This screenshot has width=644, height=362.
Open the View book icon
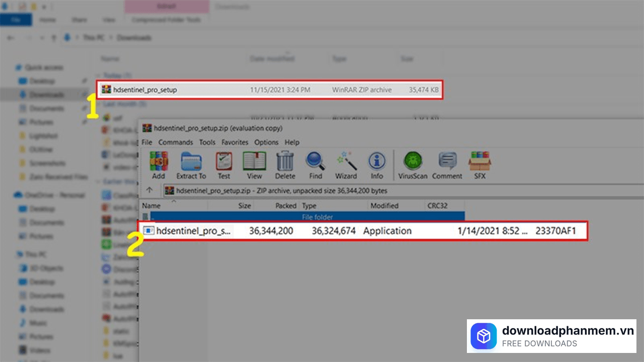point(254,162)
